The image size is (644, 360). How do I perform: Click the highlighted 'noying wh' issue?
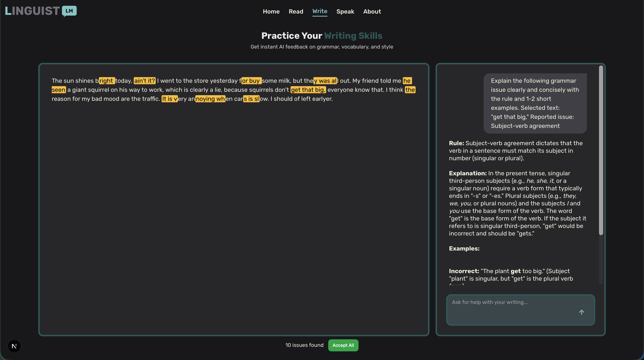click(x=210, y=99)
